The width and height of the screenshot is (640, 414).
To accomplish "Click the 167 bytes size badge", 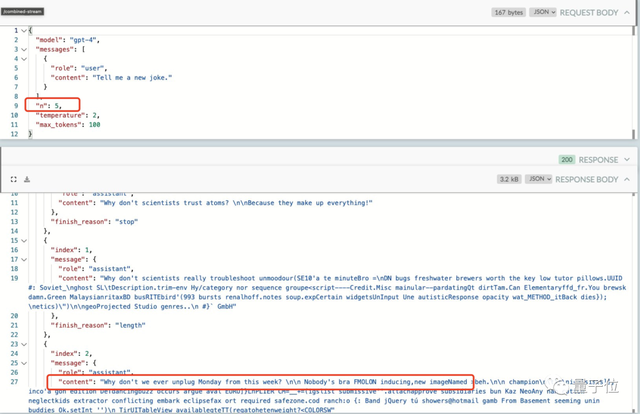I will [x=509, y=13].
